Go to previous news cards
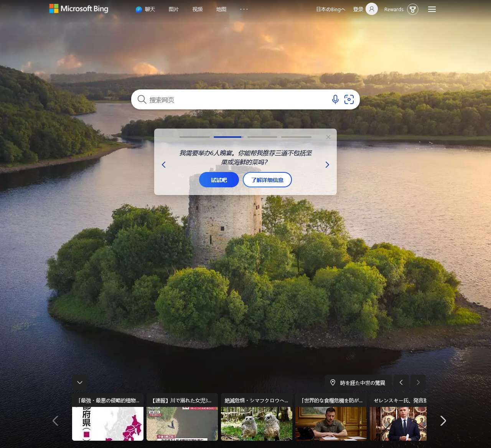Image resolution: width=491 pixels, height=448 pixels. click(x=55, y=421)
